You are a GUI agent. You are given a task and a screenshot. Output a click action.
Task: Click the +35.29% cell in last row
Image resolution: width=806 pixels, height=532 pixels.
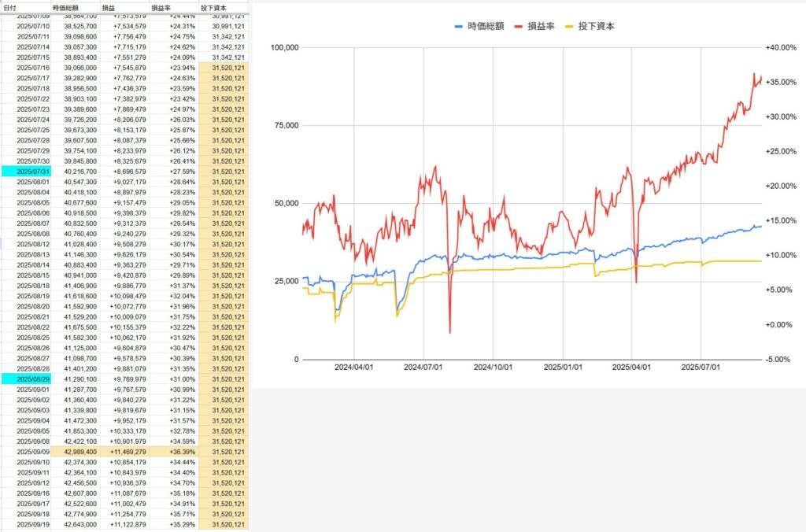[x=176, y=525]
